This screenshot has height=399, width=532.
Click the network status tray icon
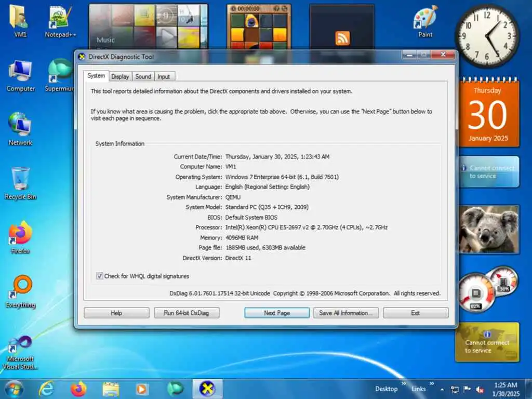tap(455, 390)
